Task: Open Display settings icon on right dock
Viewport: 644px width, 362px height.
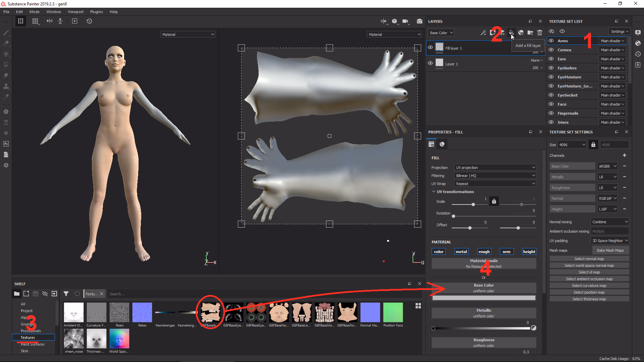Action: click(638, 33)
